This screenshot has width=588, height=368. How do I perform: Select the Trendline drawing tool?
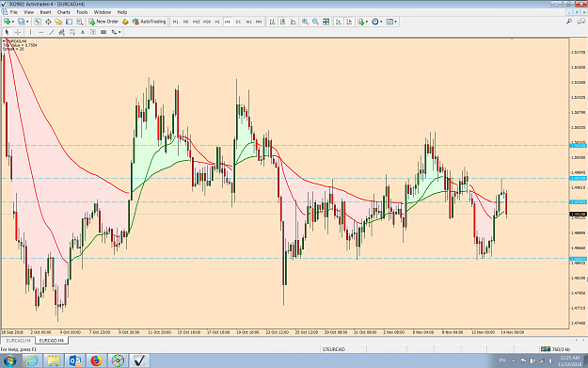coord(52,32)
